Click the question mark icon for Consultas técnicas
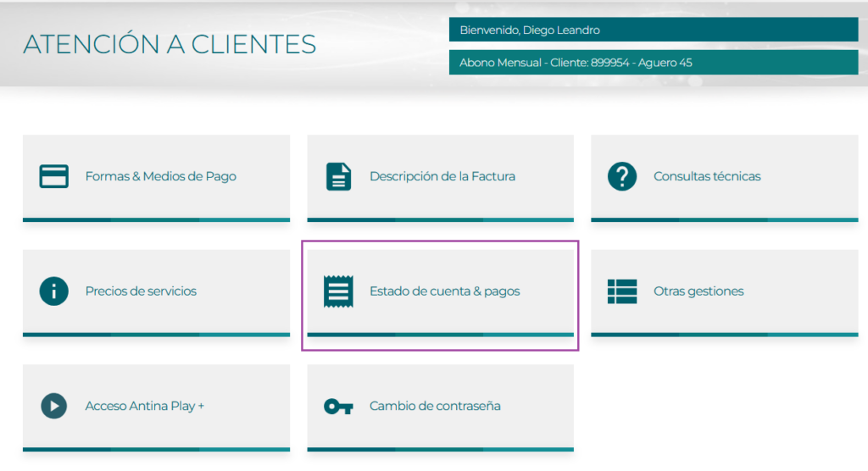 coord(622,176)
